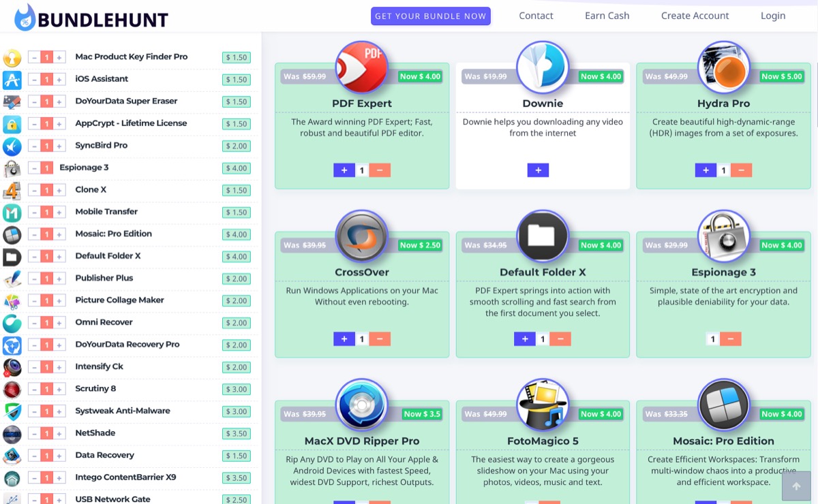Open the Create Account page
818x504 pixels.
695,16
